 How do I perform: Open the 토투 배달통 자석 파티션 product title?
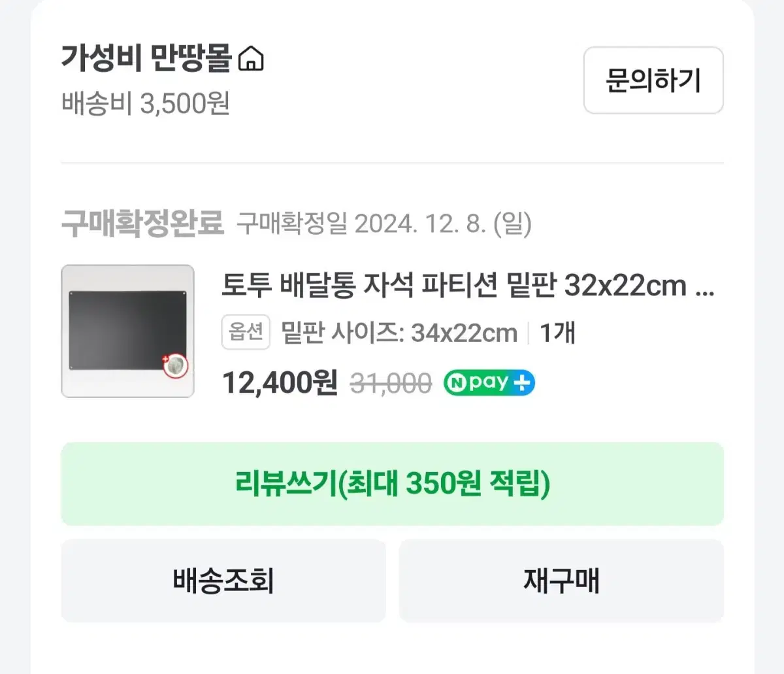coord(468,286)
